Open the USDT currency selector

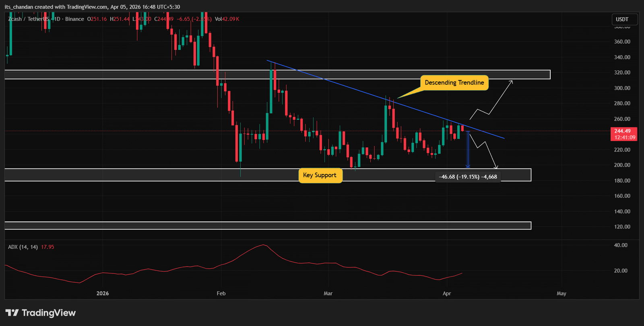[x=622, y=19]
